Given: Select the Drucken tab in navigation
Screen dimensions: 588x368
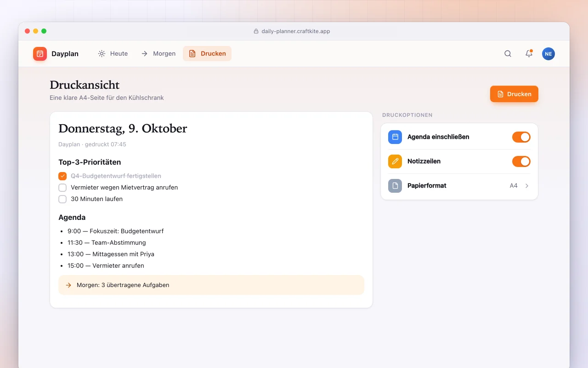Looking at the screenshot, I should 207,54.
